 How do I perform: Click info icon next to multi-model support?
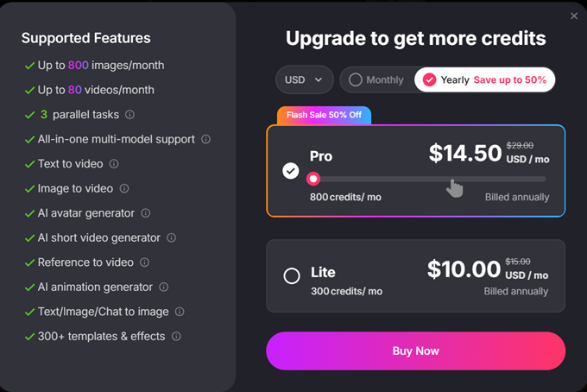point(205,139)
